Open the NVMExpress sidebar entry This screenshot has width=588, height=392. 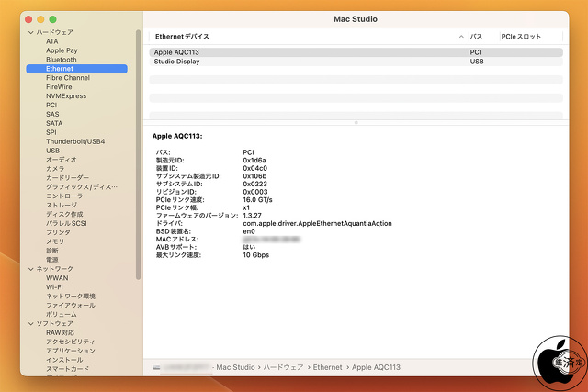point(66,96)
